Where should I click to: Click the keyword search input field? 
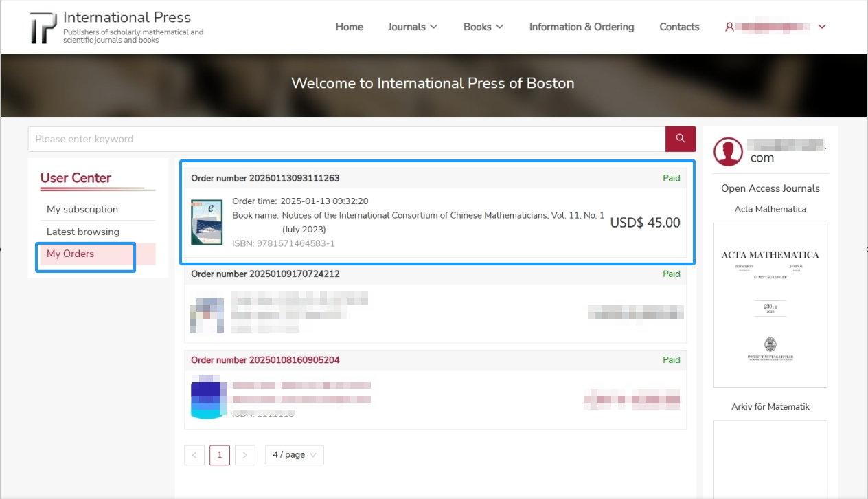click(347, 139)
